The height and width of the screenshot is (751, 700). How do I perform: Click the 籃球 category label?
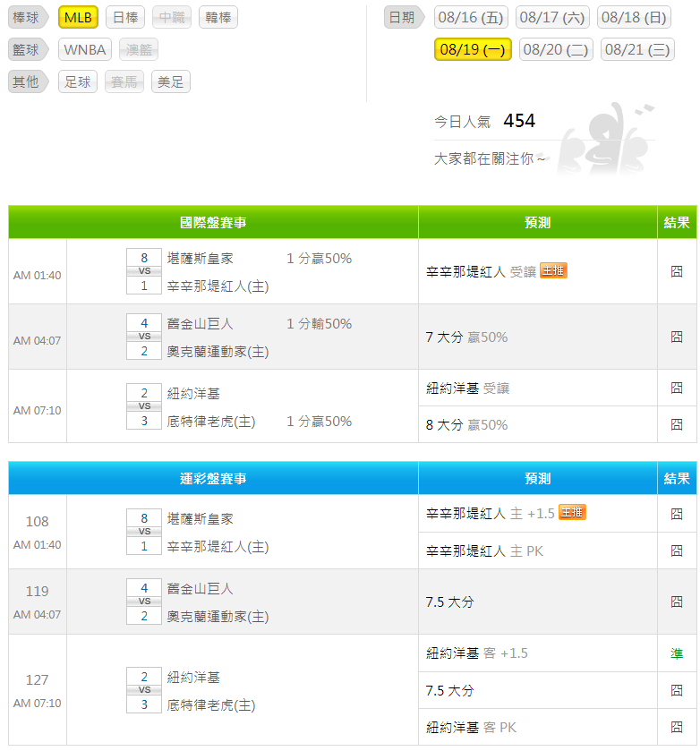[28, 49]
